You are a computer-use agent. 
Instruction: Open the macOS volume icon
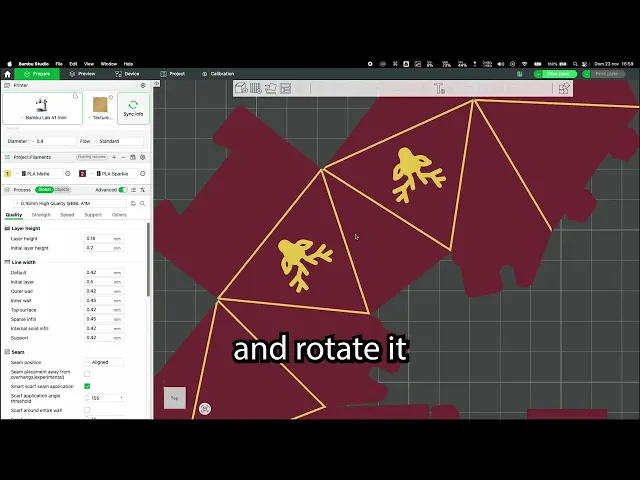501,64
